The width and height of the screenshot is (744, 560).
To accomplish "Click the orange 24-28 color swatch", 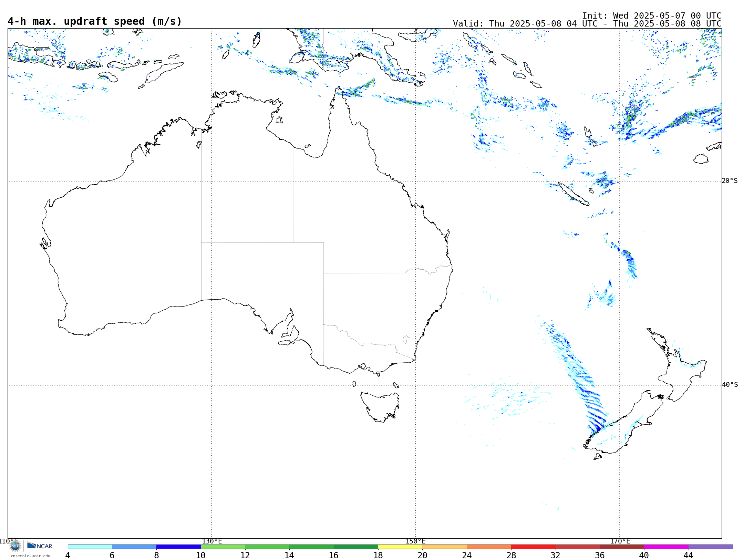I will click(489, 547).
